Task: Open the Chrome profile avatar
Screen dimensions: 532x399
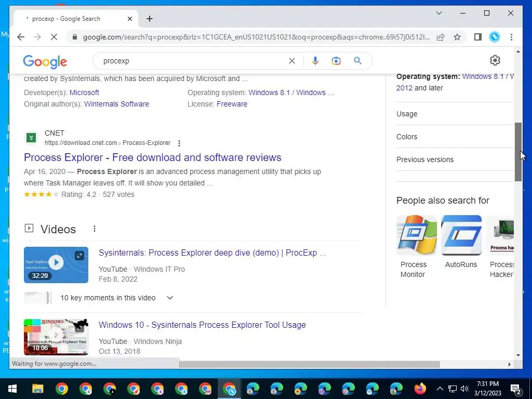Action: click(x=495, y=37)
